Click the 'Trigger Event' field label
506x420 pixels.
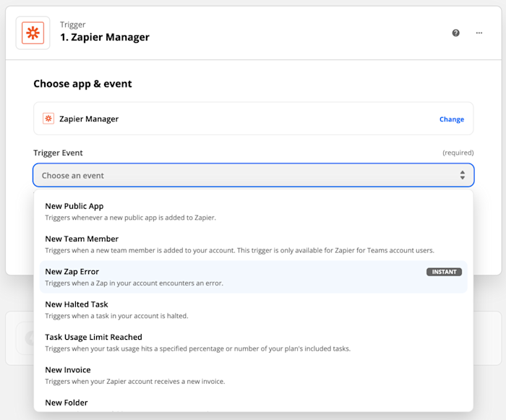click(58, 153)
